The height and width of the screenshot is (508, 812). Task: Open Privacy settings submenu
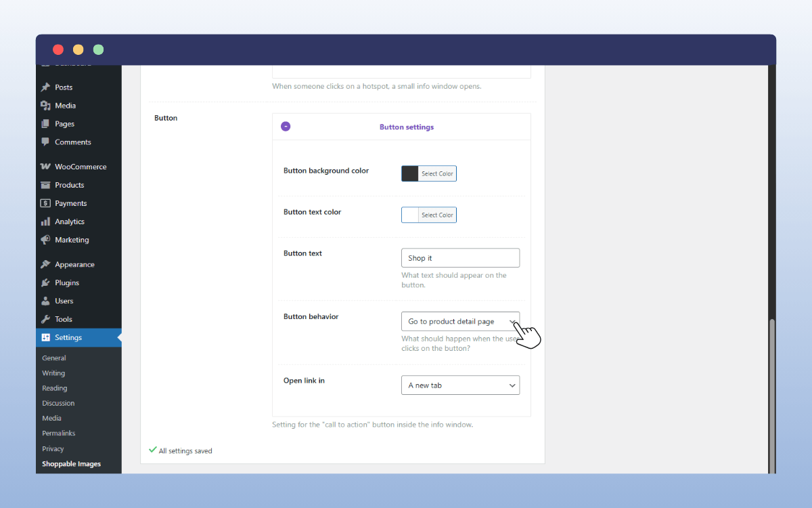[53, 449]
